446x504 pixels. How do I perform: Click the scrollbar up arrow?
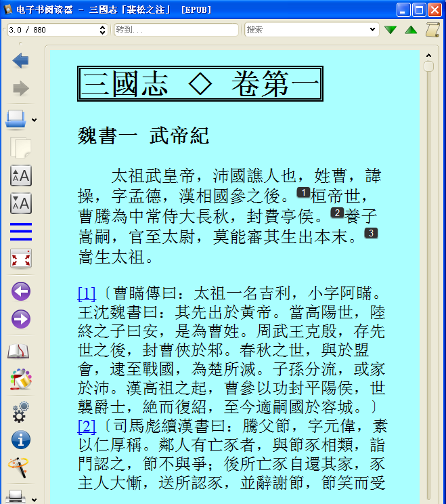point(428,56)
